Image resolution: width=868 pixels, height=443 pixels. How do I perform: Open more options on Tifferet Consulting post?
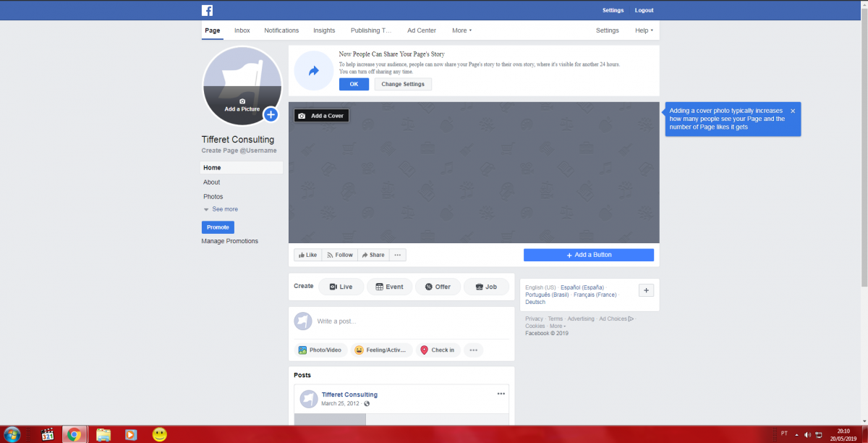coord(501,393)
